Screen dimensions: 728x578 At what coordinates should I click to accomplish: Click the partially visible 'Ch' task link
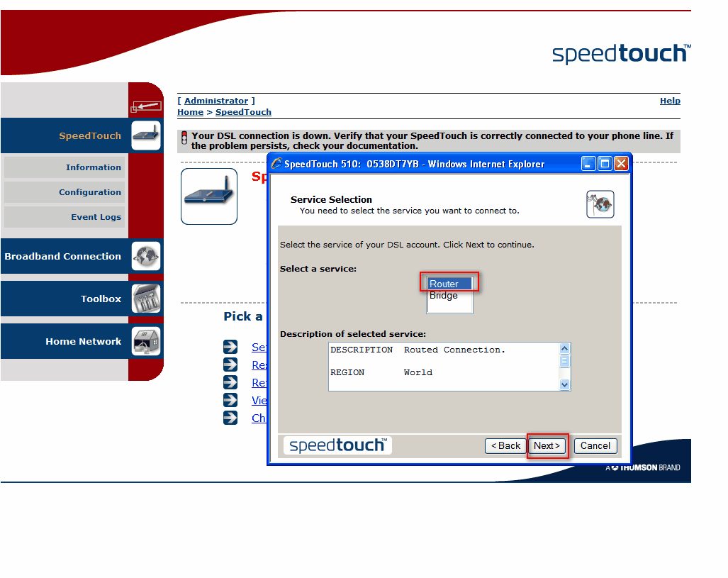click(259, 418)
